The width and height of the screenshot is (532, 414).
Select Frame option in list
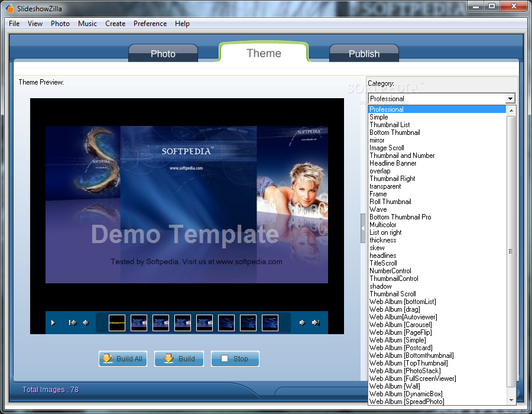[437, 194]
